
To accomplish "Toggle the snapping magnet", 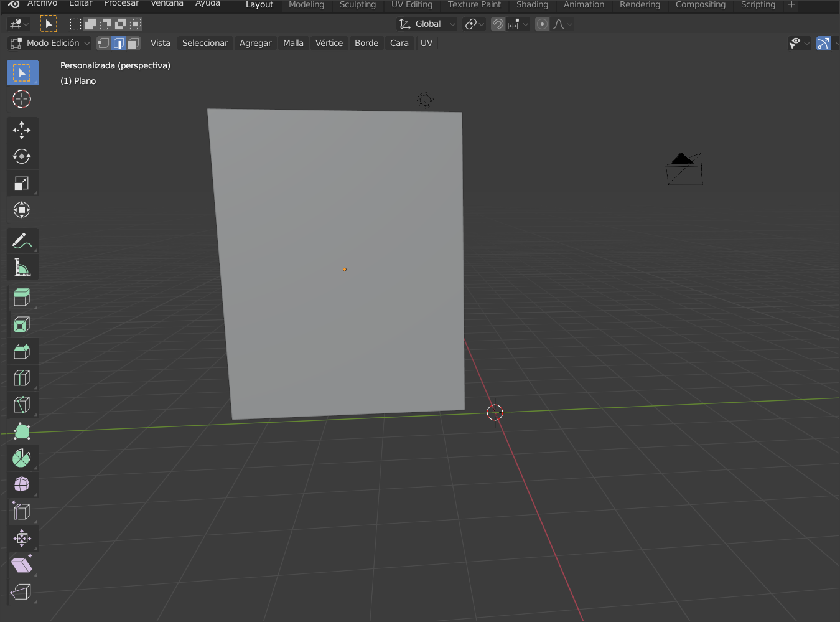I will [498, 24].
